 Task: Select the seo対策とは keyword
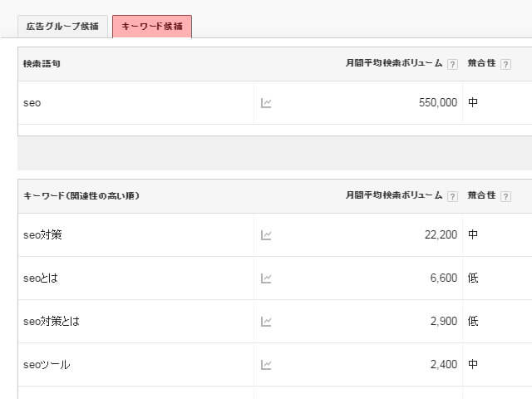coord(52,322)
